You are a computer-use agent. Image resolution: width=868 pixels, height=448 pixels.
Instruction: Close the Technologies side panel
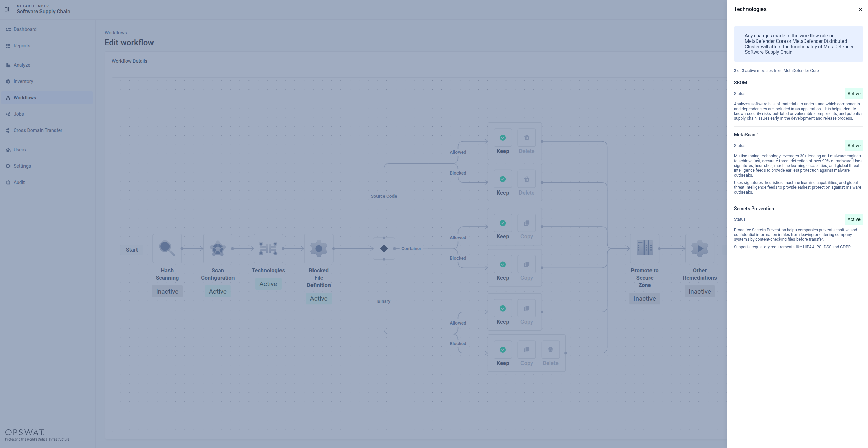[x=861, y=10]
